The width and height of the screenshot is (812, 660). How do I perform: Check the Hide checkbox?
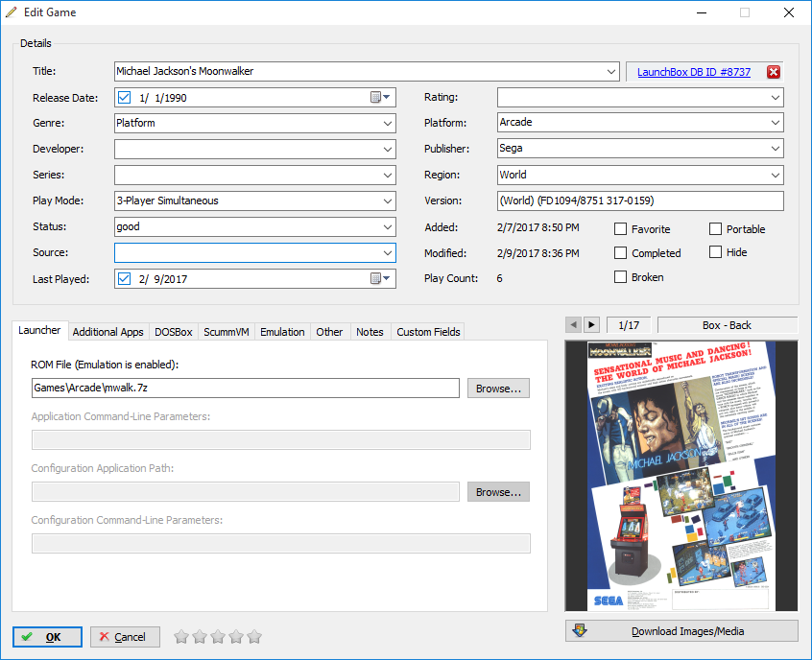[x=715, y=252]
